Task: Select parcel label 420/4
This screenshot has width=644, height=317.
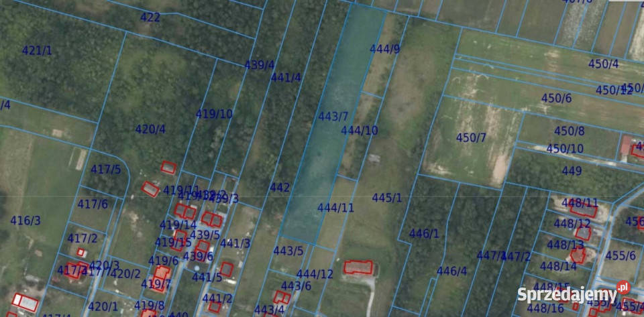Action: pyautogui.click(x=150, y=129)
